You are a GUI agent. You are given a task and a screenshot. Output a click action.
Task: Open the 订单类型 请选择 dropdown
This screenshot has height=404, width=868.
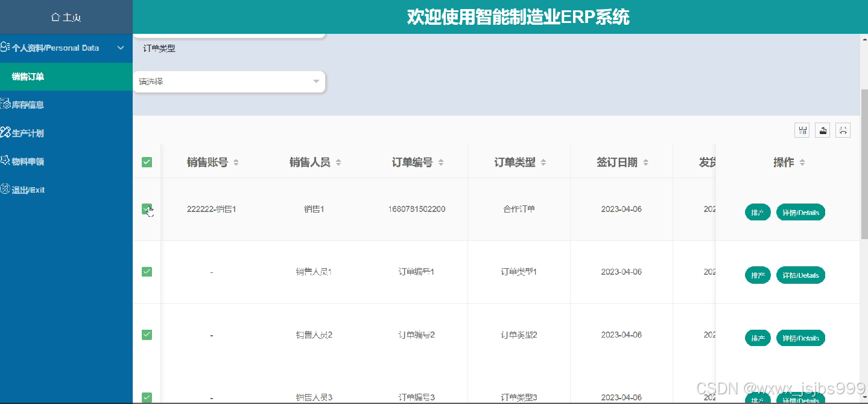(229, 82)
